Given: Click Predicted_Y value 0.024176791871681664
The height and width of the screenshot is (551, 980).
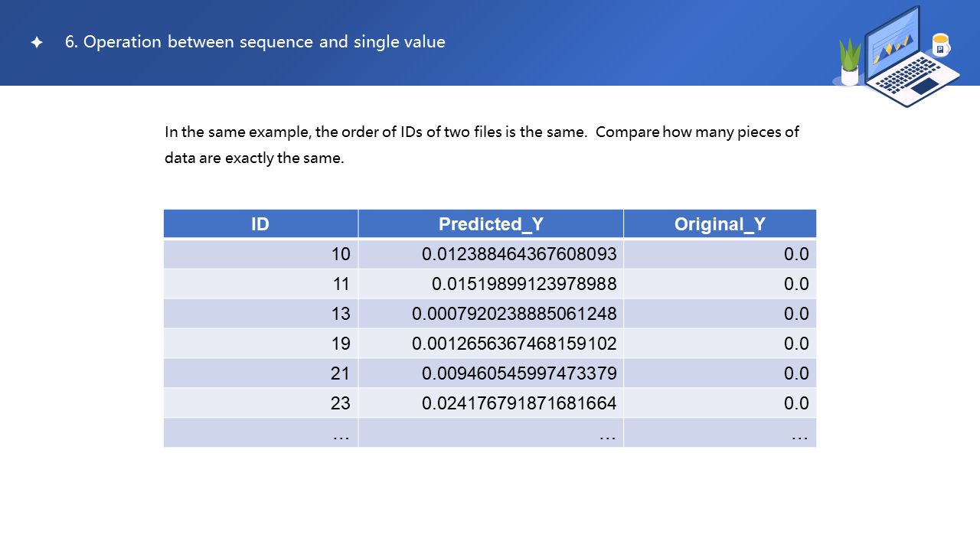Looking at the screenshot, I should 519,403.
